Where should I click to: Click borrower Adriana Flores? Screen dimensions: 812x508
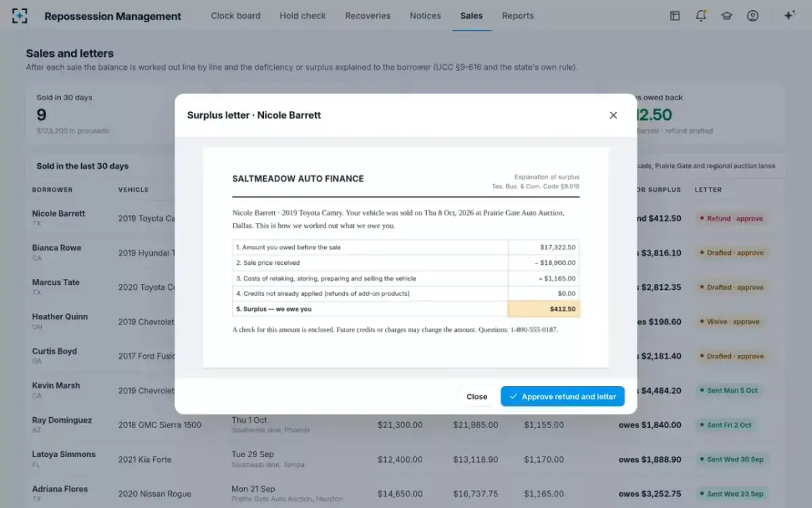pos(60,489)
